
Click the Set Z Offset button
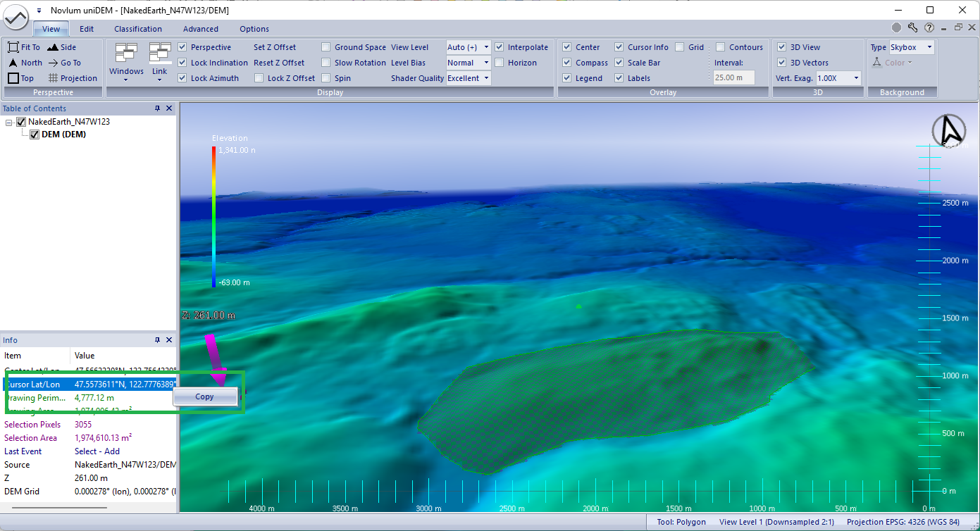point(275,47)
